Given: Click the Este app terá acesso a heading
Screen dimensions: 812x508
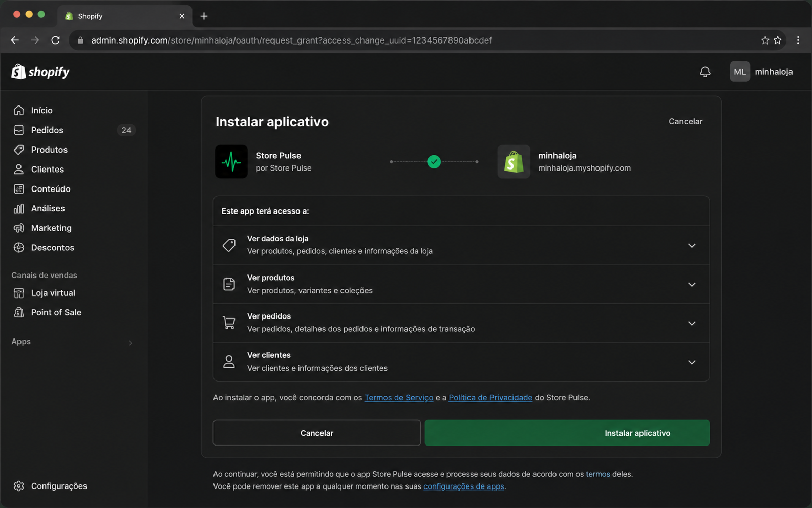Looking at the screenshot, I should (x=265, y=211).
